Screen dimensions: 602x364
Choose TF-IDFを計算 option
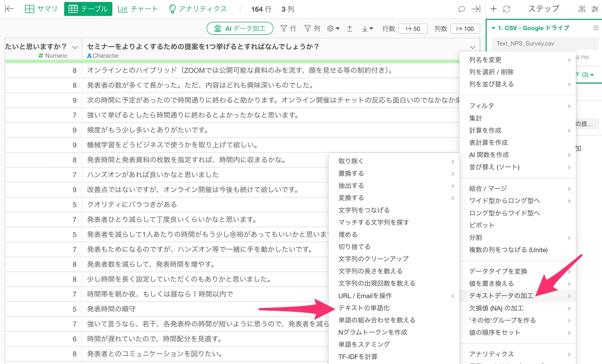394,357
